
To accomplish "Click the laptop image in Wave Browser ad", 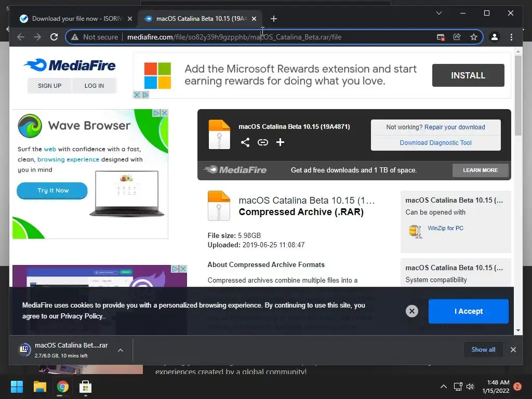I will click(x=127, y=193).
